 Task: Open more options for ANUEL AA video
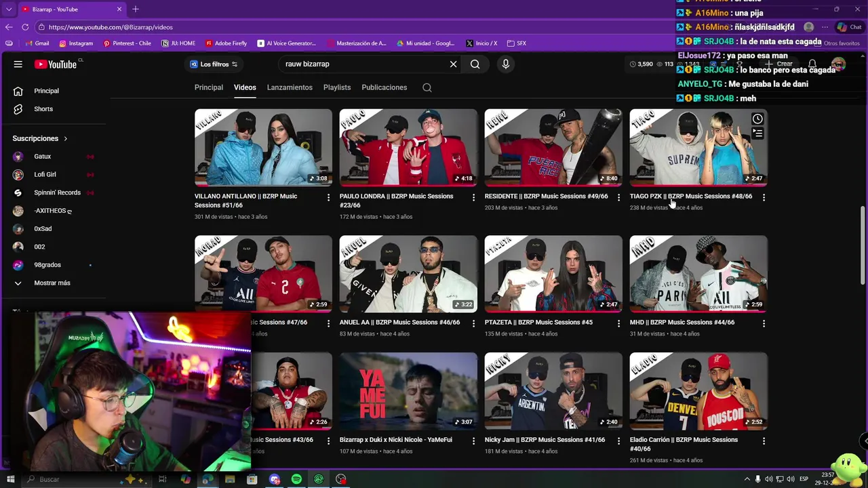(473, 323)
